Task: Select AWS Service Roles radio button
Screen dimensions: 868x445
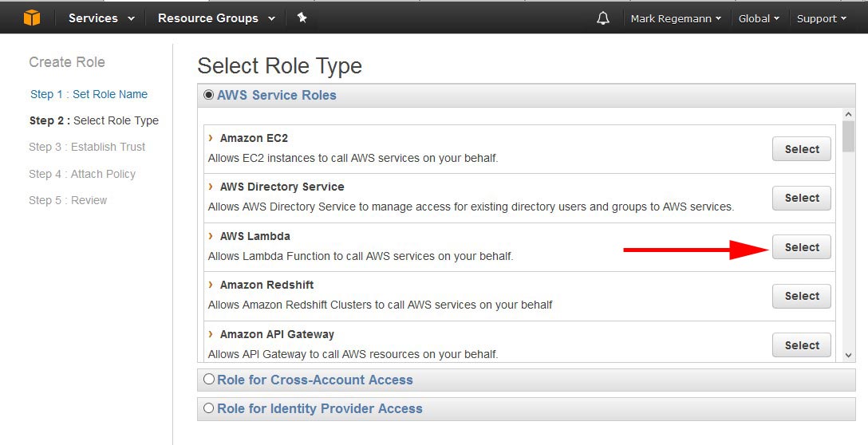Action: (208, 95)
